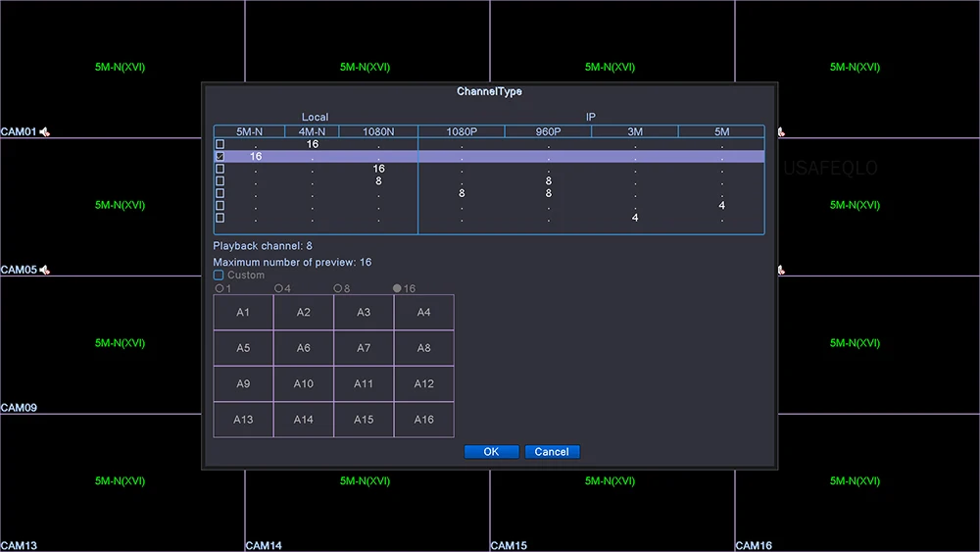The image size is (980, 552).
Task: Click the CAM14 channel label
Action: (x=264, y=546)
